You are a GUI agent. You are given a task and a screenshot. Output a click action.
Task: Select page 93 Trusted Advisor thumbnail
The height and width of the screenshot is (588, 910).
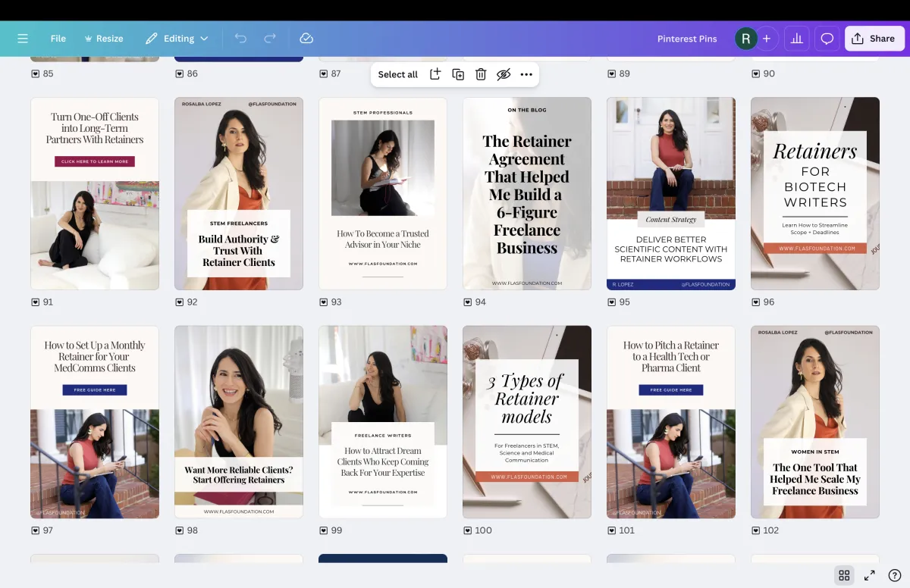pyautogui.click(x=383, y=193)
